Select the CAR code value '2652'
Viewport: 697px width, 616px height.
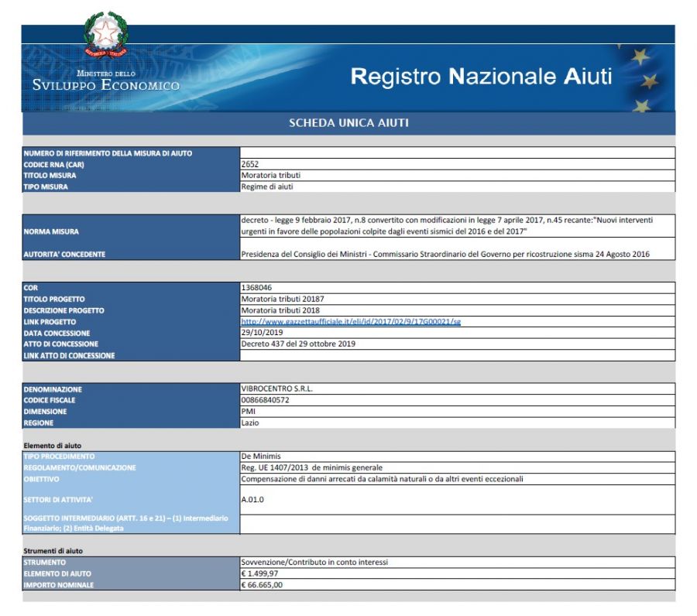pyautogui.click(x=250, y=164)
